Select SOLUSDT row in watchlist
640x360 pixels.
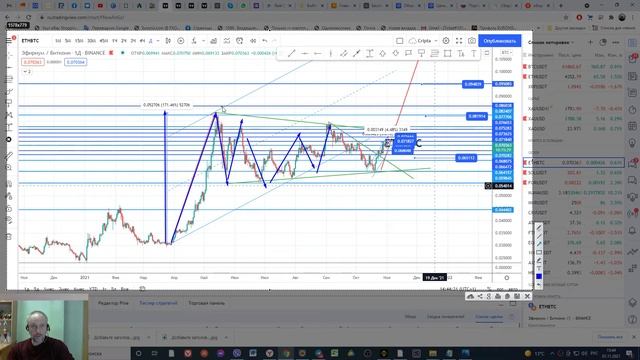coord(573,173)
